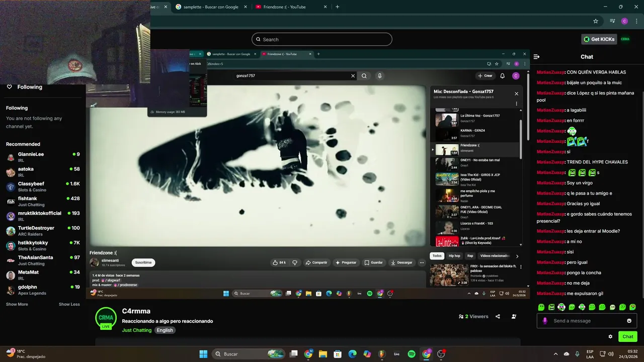Viewport: 644px width, 362px height.
Task: Open the Microsoft Store icon in the taskbar
Action: 338,354
